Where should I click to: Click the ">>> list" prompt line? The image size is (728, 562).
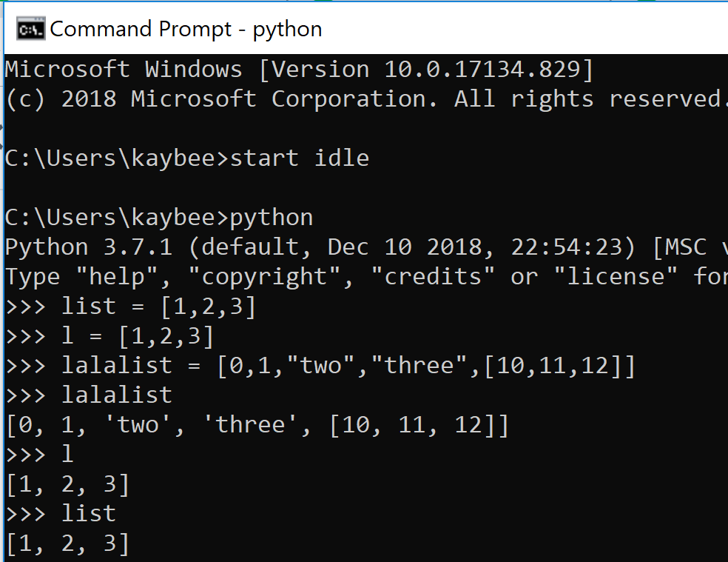click(x=89, y=514)
